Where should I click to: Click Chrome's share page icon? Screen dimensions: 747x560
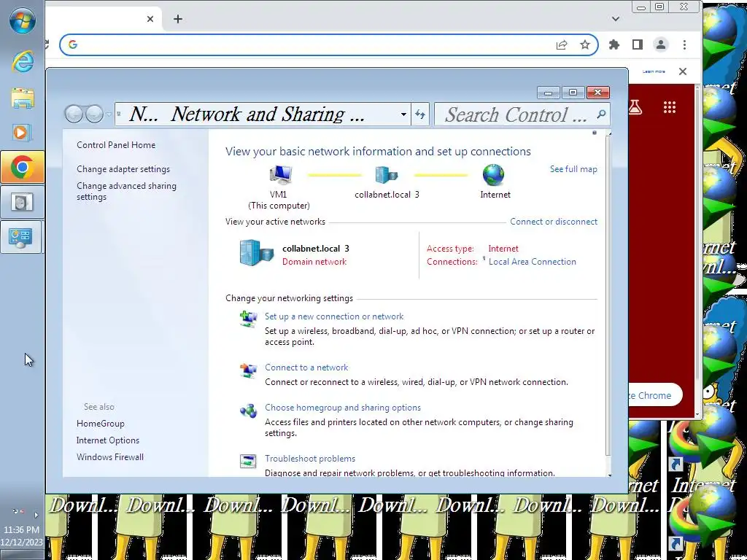pyautogui.click(x=562, y=44)
